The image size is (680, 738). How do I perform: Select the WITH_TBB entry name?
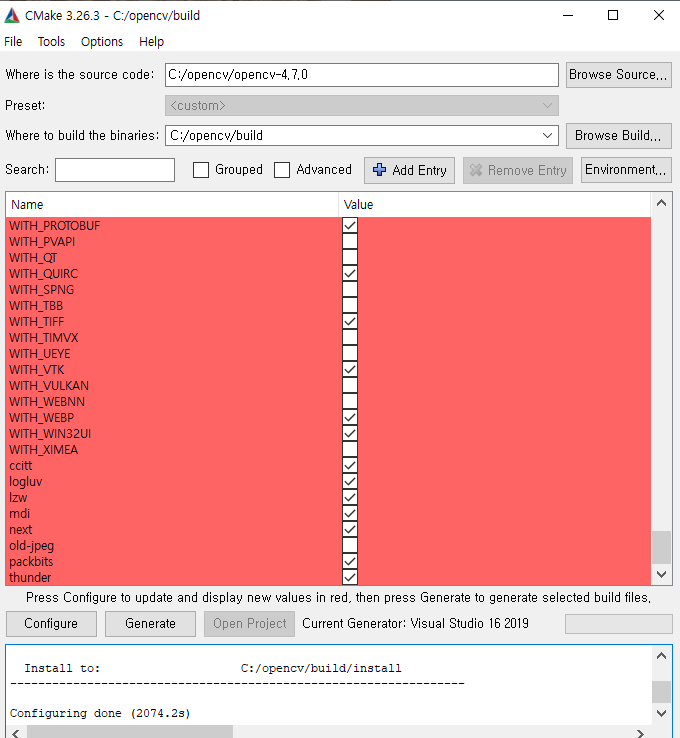tap(36, 306)
